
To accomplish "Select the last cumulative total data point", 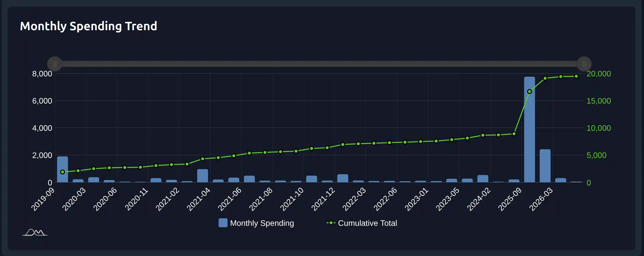I will (x=576, y=76).
